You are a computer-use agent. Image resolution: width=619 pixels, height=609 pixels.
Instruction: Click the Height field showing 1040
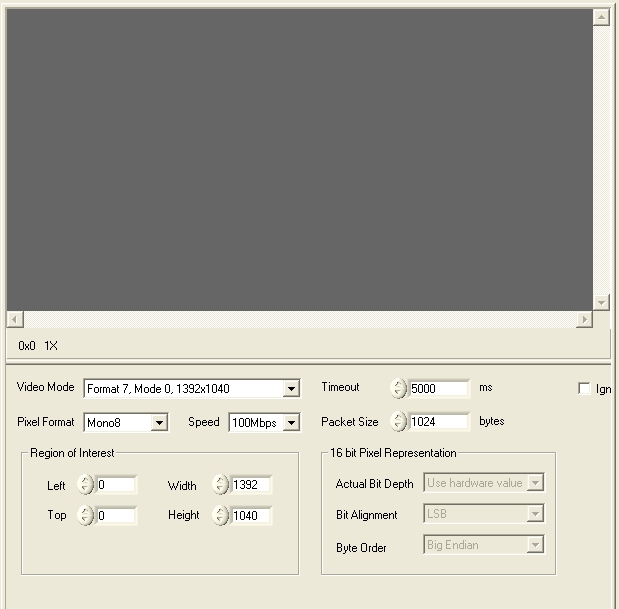click(x=251, y=515)
